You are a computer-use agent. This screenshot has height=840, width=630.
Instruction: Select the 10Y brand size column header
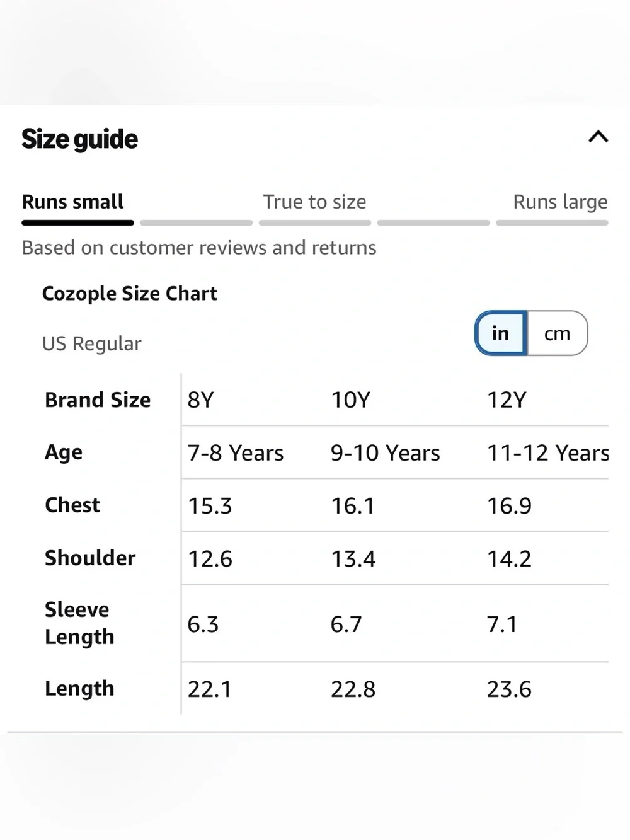pos(351,400)
